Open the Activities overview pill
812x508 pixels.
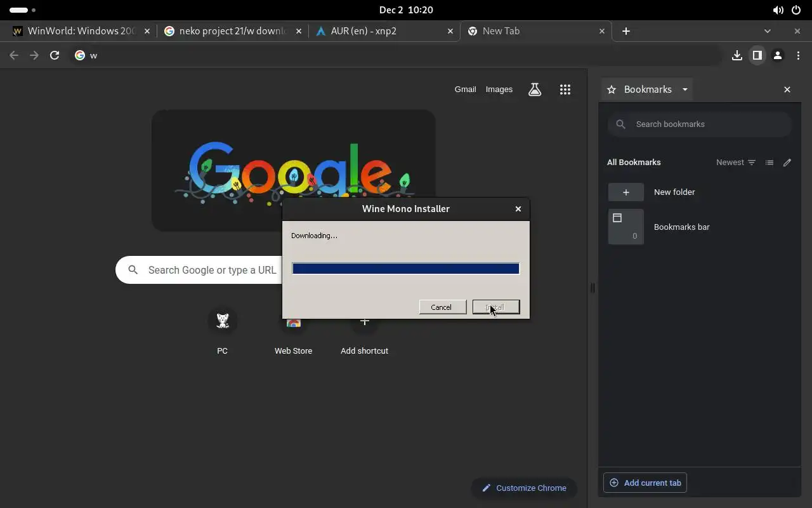point(22,10)
